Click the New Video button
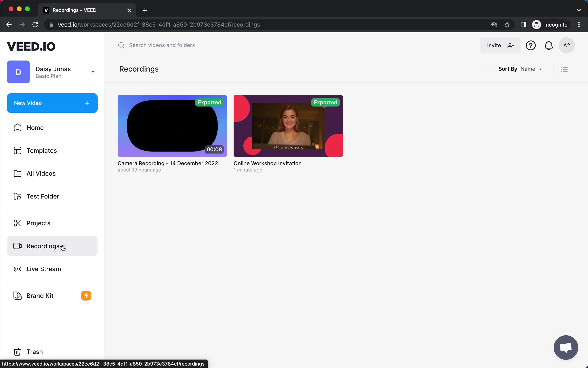This screenshot has width=588, height=368. (52, 103)
